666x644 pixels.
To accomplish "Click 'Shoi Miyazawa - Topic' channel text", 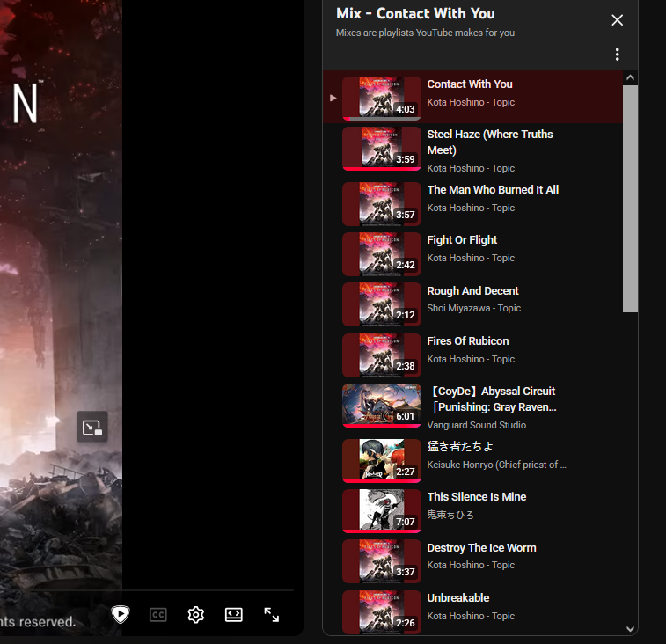I will (473, 308).
